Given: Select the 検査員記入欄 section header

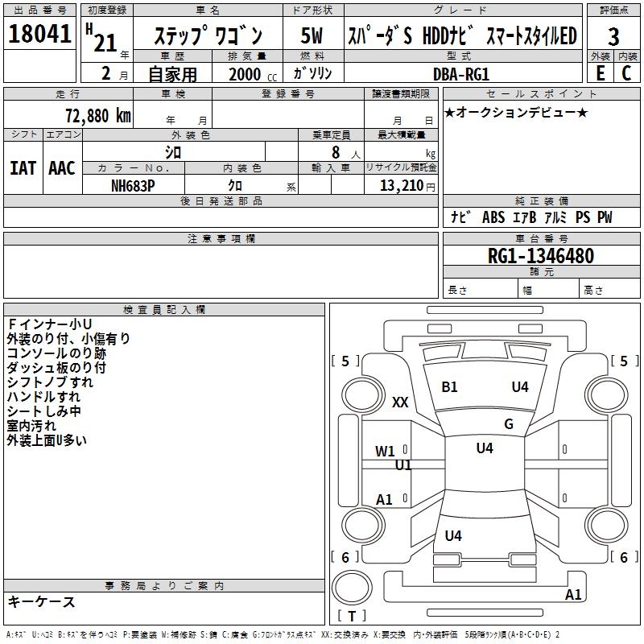Looking at the screenshot, I should [x=164, y=310].
